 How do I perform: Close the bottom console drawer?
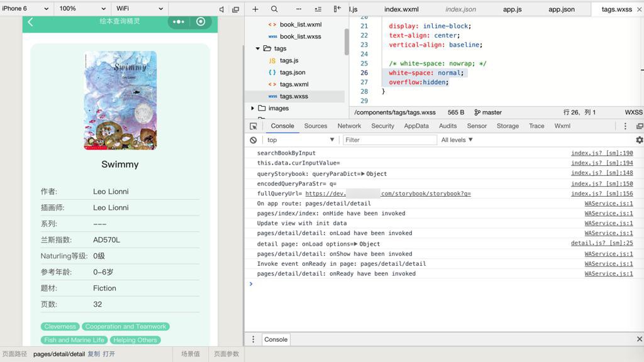click(x=639, y=339)
